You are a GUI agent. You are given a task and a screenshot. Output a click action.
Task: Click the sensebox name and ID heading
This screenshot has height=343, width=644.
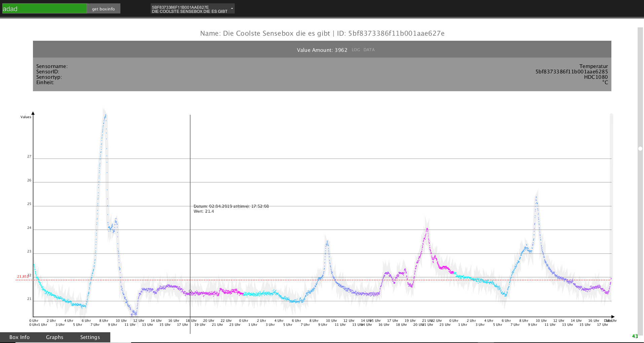click(322, 33)
